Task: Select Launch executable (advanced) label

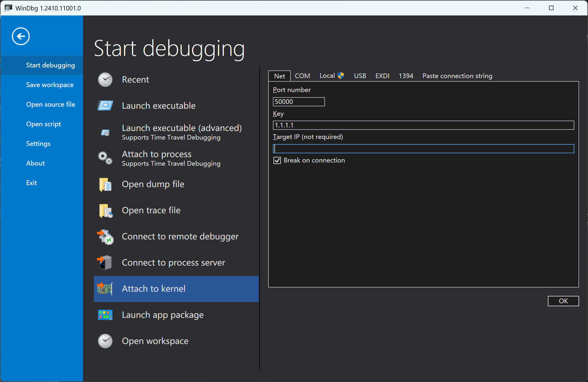Action: [x=182, y=128]
